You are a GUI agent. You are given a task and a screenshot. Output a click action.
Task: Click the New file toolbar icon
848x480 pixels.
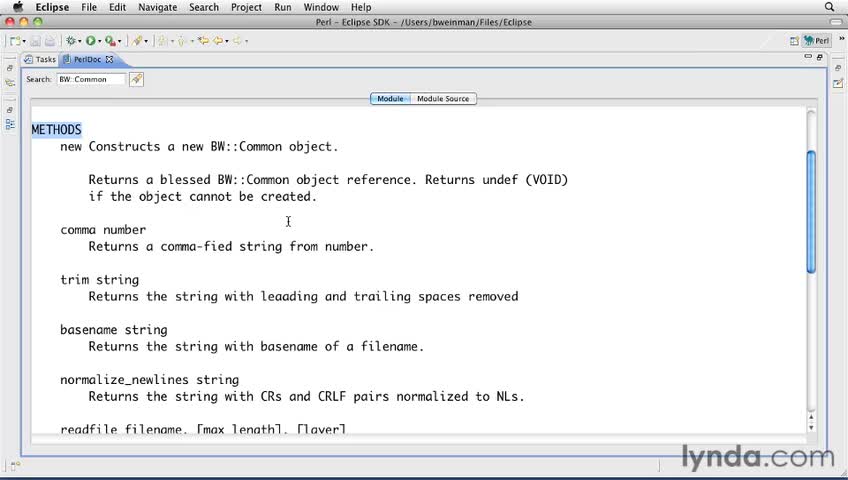(15, 41)
